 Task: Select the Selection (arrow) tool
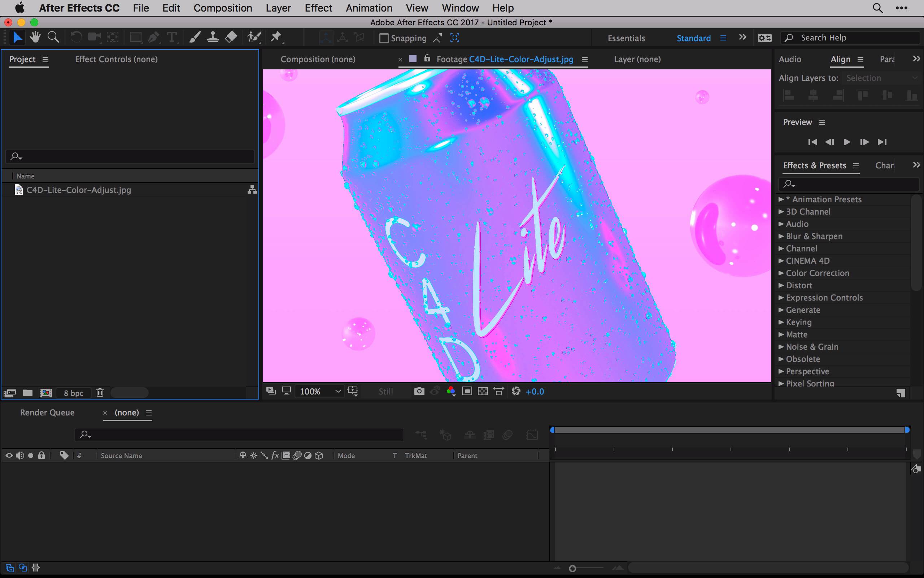(x=18, y=38)
